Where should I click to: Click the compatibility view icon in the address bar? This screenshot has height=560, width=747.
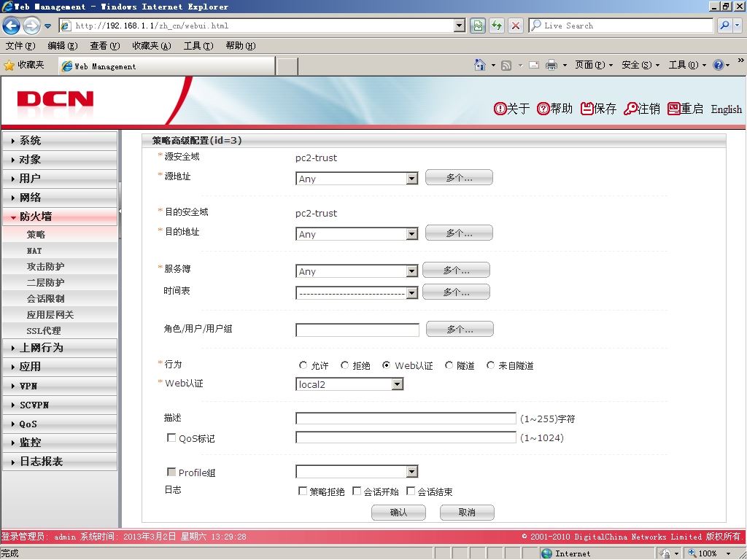tap(478, 26)
